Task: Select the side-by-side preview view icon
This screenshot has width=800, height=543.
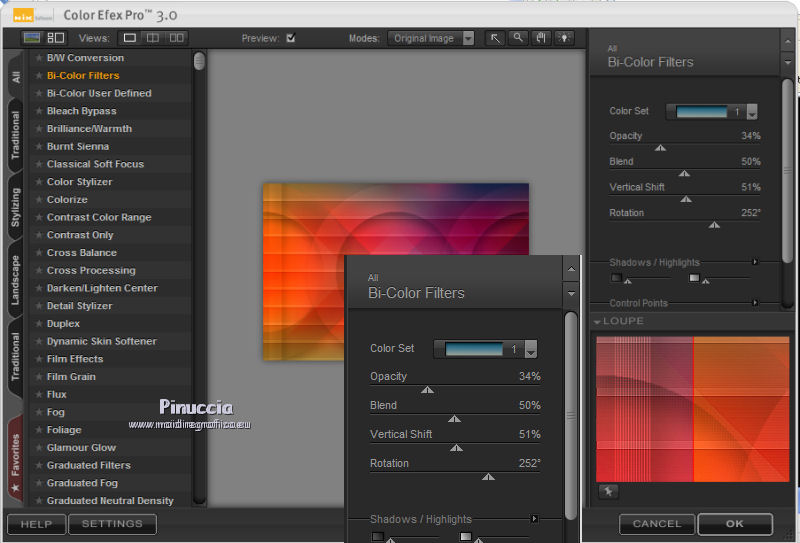Action: (x=177, y=38)
